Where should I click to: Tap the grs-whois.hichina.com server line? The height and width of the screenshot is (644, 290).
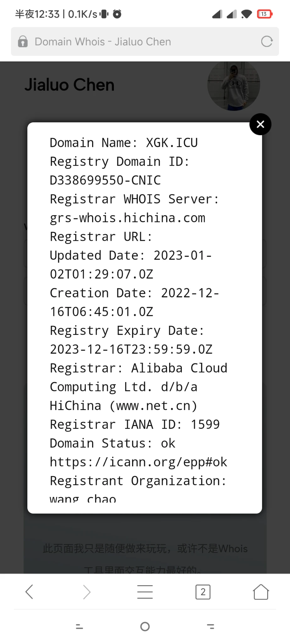[127, 218]
